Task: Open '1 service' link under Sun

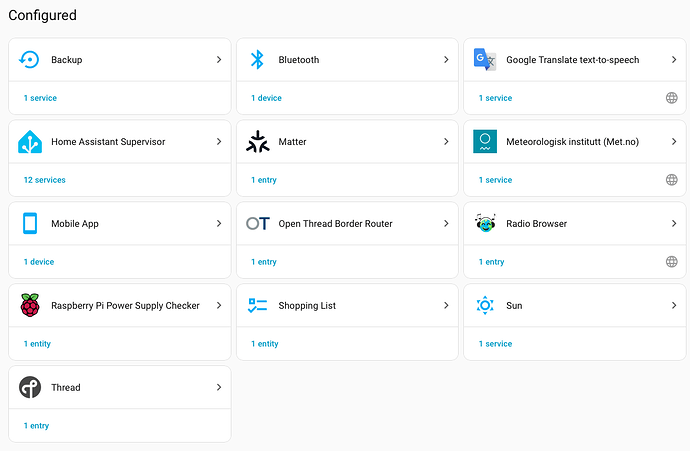Action: [495, 344]
